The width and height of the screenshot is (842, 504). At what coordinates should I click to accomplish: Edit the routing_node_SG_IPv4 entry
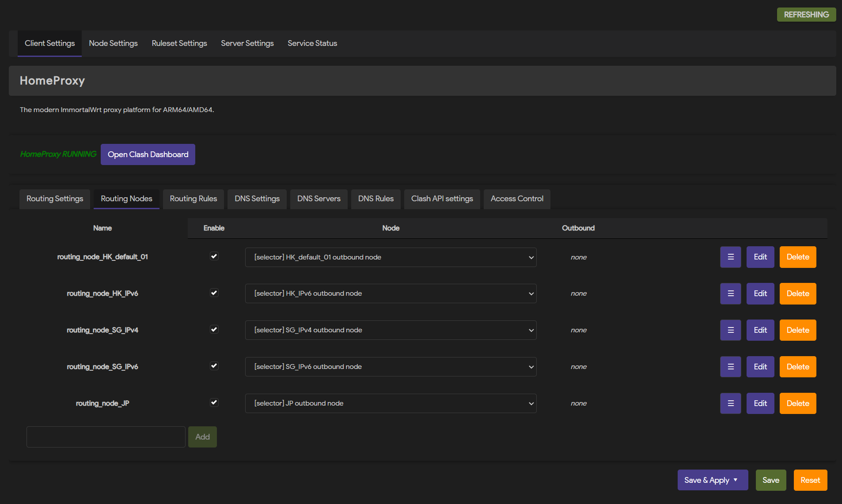[x=760, y=330]
